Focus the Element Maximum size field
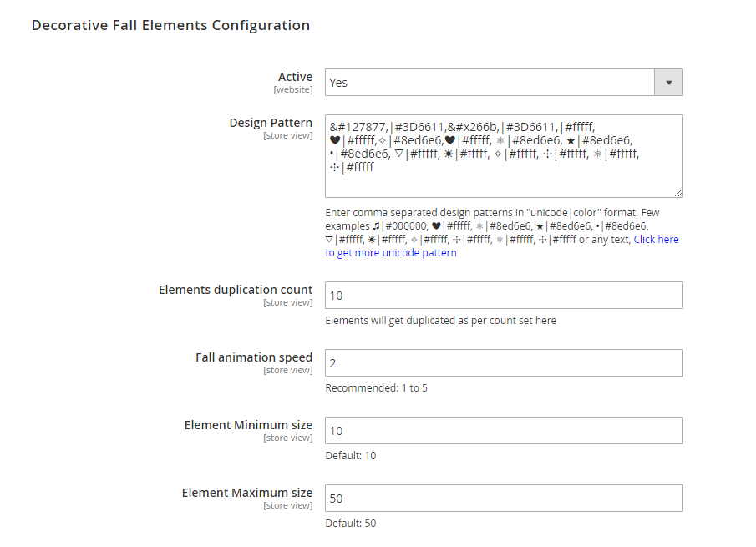Viewport: 756px width, 547px height. 503,499
